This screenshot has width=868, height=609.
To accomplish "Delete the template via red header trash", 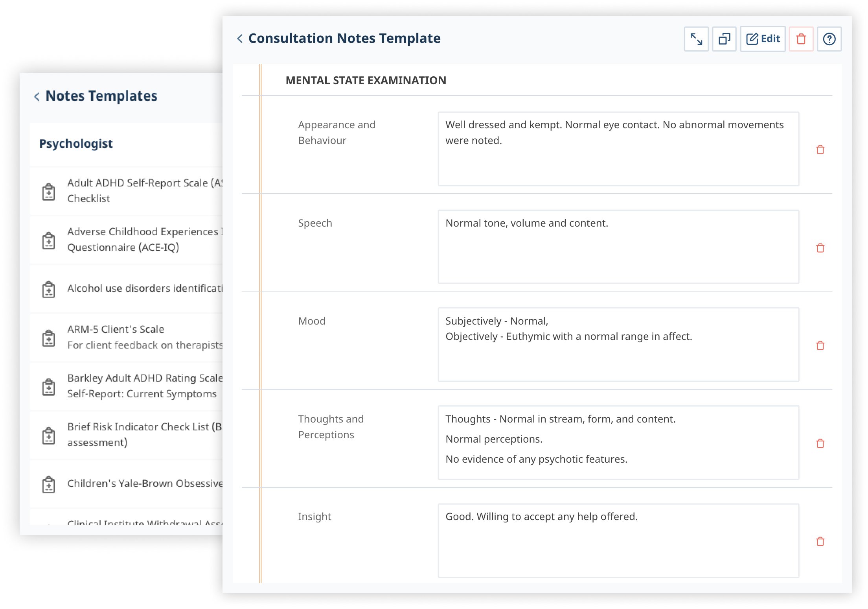I will (x=801, y=39).
